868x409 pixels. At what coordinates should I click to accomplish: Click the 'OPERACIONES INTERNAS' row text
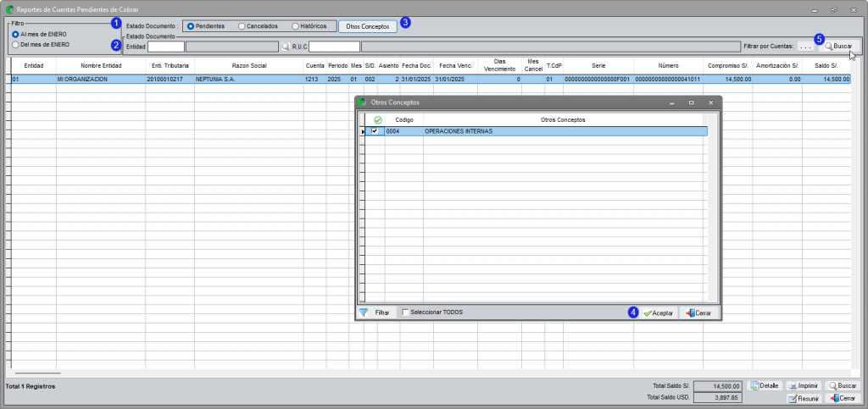click(459, 131)
